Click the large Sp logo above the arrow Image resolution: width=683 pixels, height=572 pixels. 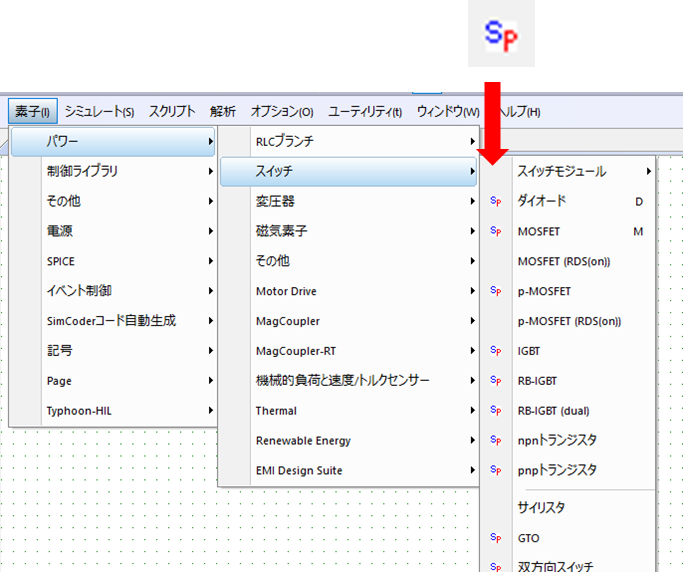(x=501, y=34)
